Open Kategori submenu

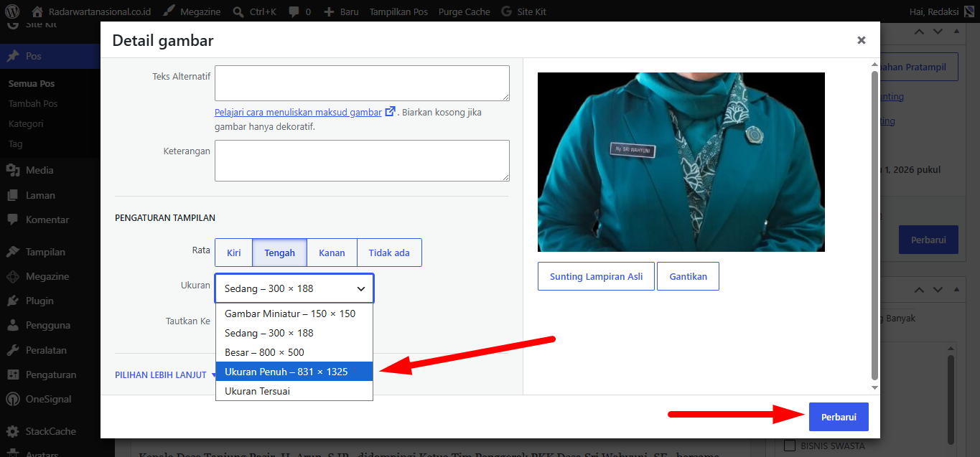[x=26, y=123]
